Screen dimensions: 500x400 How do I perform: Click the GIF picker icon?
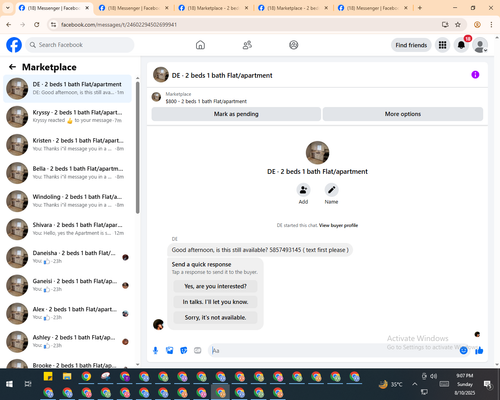point(198,350)
